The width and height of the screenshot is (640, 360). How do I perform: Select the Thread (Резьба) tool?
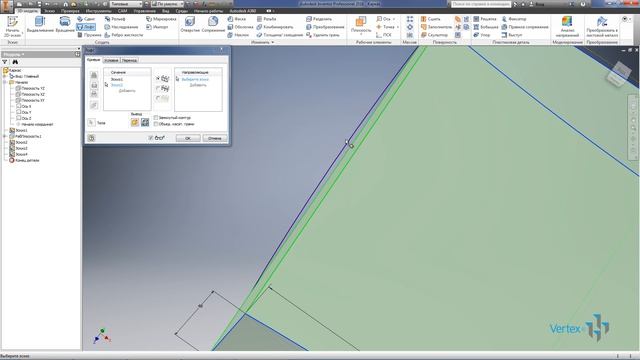click(267, 19)
